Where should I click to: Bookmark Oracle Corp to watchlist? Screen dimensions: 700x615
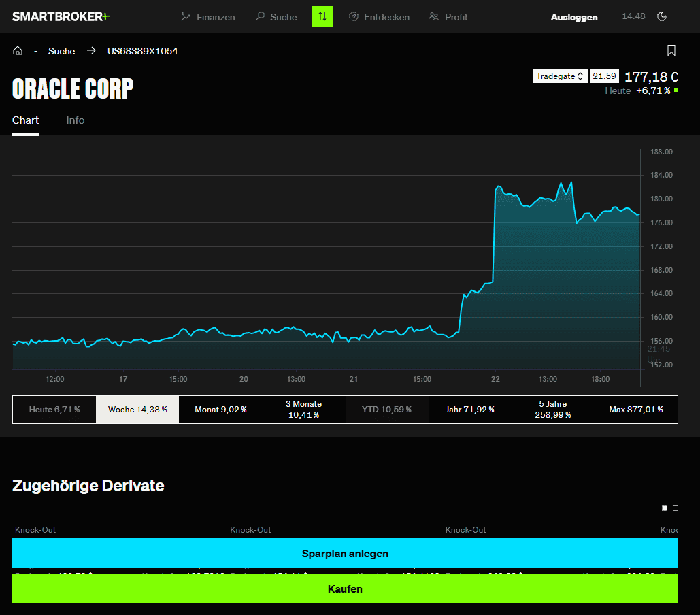click(671, 50)
